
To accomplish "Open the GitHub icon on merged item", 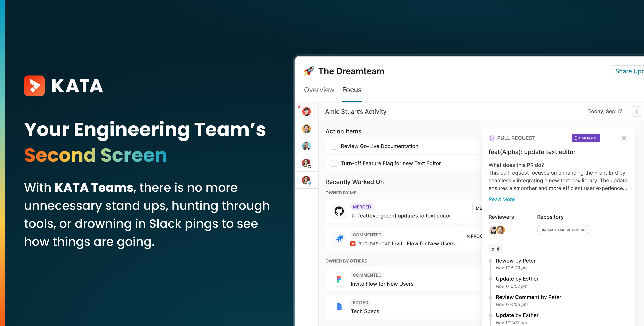I will (339, 211).
